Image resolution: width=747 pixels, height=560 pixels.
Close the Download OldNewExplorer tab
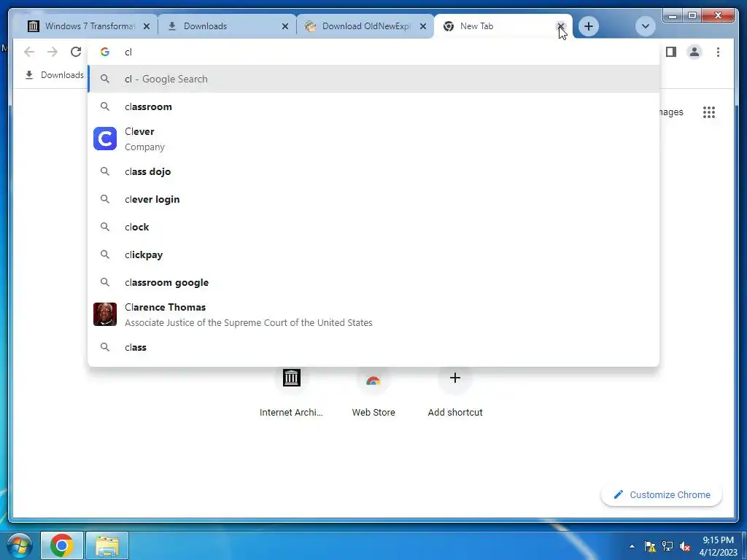coord(423,26)
